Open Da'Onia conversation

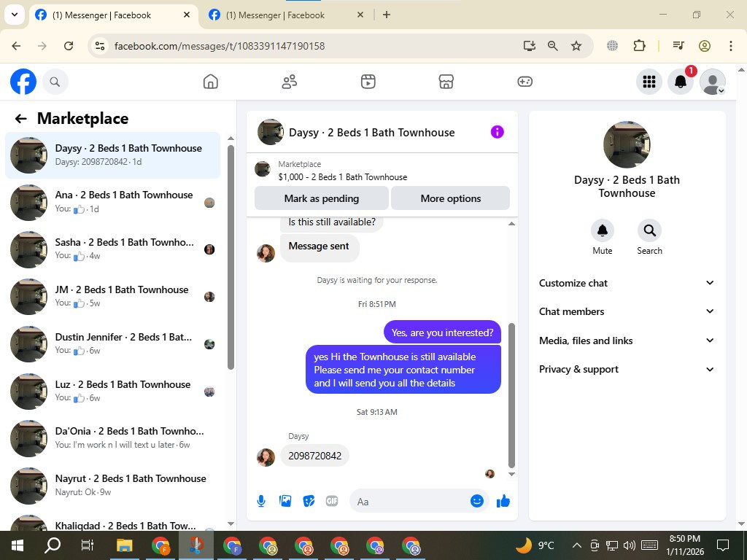[x=113, y=438]
